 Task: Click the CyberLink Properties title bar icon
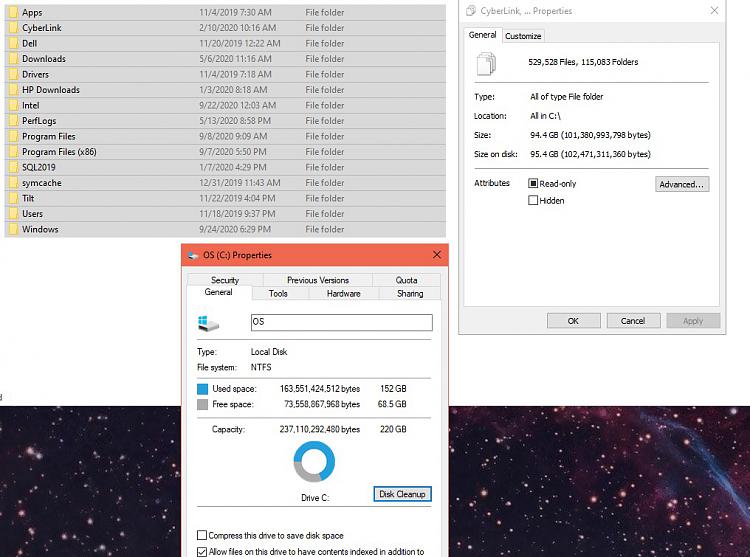(471, 11)
